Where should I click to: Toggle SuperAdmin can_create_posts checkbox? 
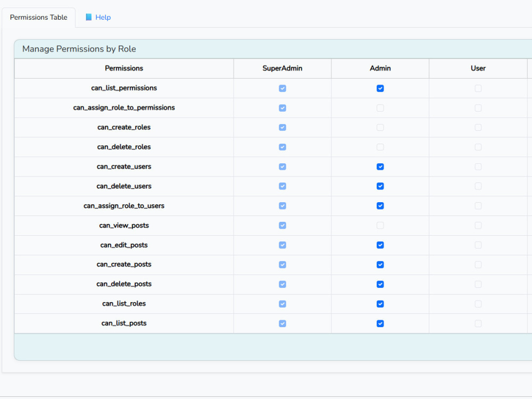pos(282,264)
